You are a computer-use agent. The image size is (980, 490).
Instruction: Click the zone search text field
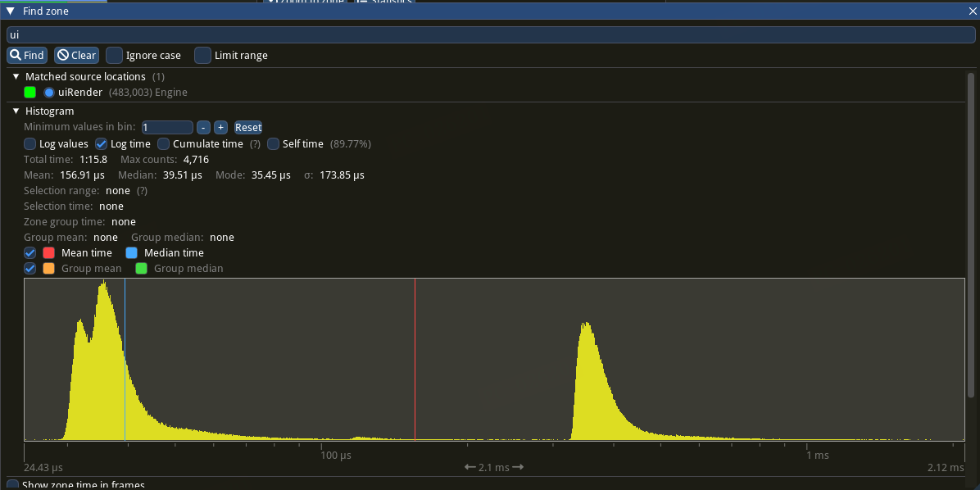click(491, 35)
